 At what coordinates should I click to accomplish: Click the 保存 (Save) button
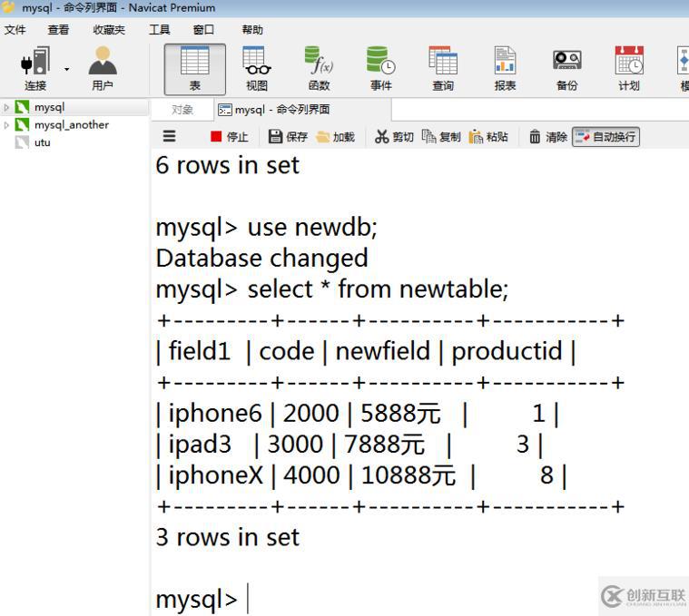click(288, 137)
